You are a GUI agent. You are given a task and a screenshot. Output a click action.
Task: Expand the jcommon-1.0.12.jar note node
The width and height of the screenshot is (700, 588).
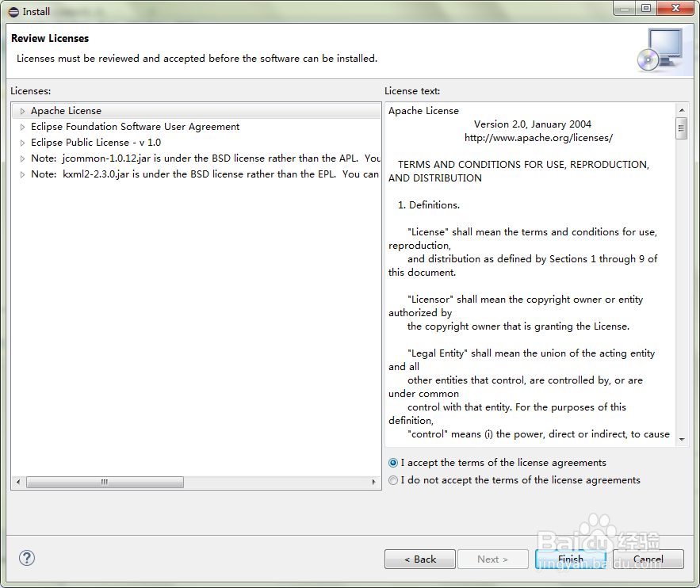pyautogui.click(x=22, y=158)
